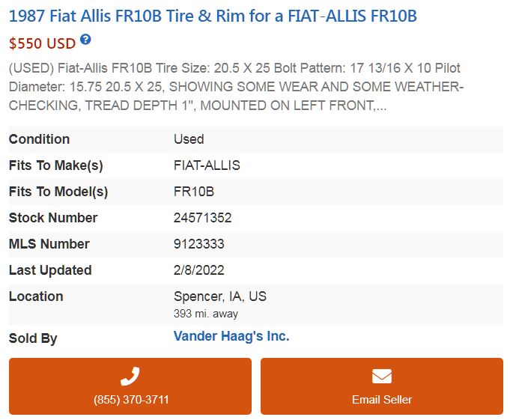510x420 pixels.
Task: Open the 1987 Fiat Allis FR10B listing title
Action: click(x=213, y=16)
